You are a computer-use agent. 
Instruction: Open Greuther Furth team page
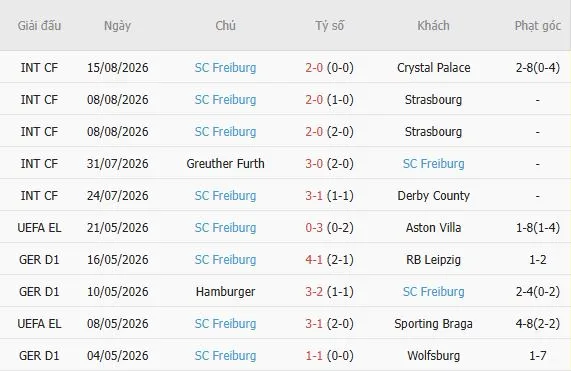click(225, 164)
